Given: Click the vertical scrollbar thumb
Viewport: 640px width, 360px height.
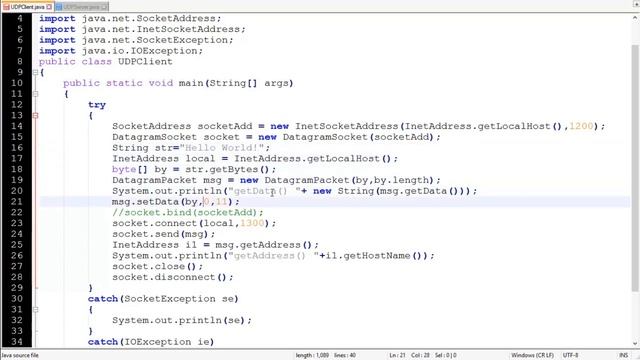Looking at the screenshot, I should 635,168.
